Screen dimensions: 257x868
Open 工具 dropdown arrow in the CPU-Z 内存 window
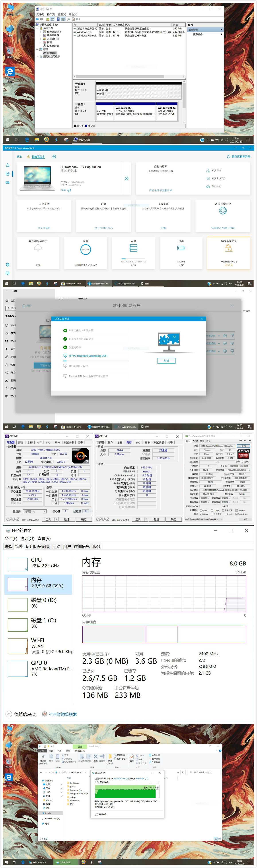(146, 519)
